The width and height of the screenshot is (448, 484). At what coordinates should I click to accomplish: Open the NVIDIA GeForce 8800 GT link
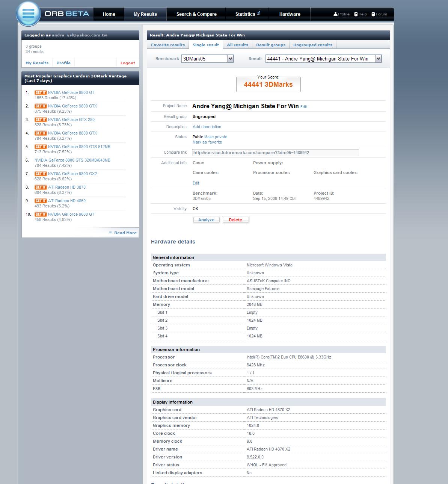pos(71,92)
